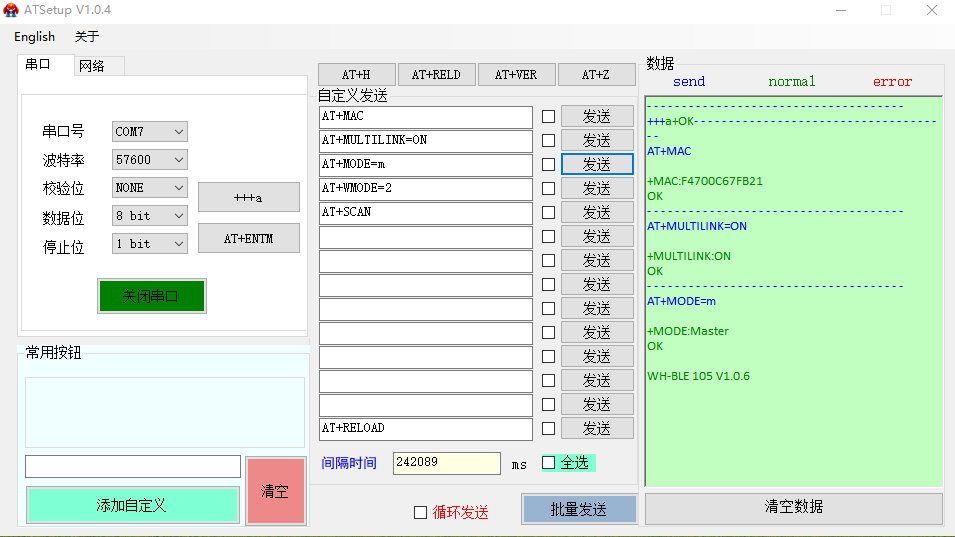Check the box beside AT+MAC row
This screenshot has height=537, width=955.
(548, 116)
